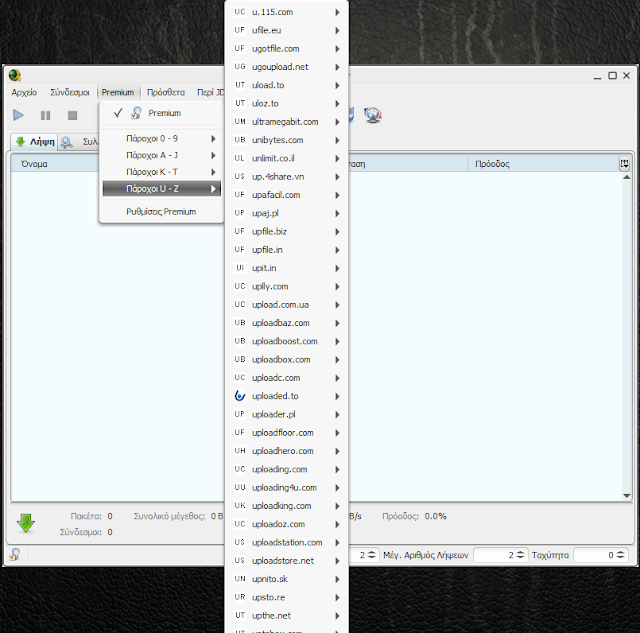Select uploading.com in provider list
Viewport: 640px width, 633px height.
point(287,469)
